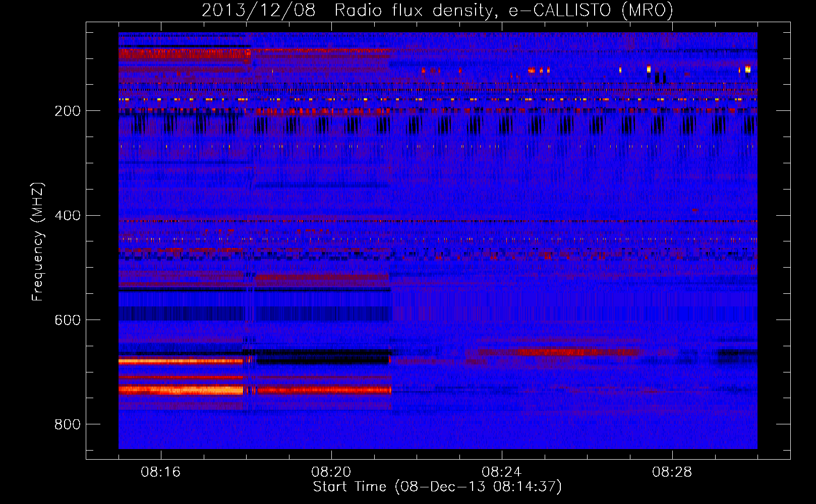Click the plot title '2013/12/08 Radio flux density'
This screenshot has width=816, height=504.
[437, 11]
